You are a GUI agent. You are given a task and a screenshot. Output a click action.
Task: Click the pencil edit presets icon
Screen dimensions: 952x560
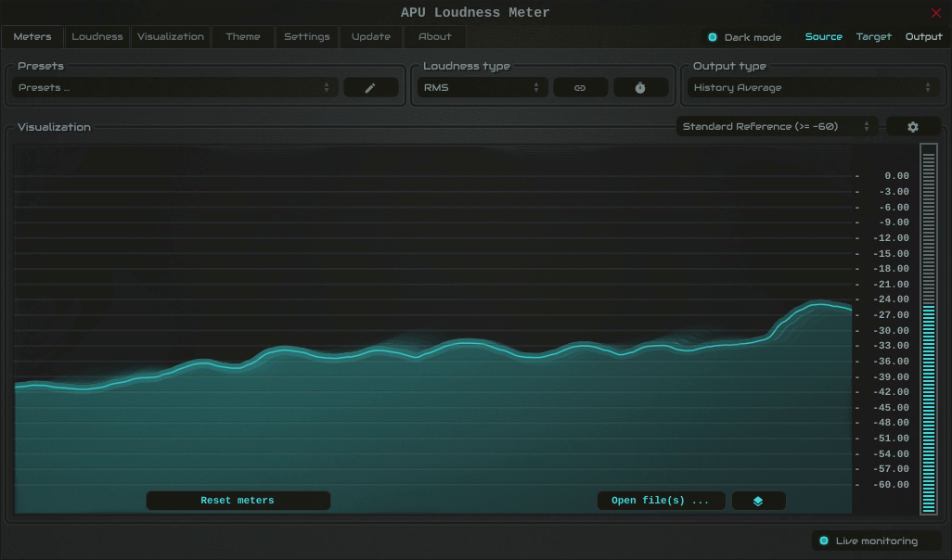[x=370, y=88]
